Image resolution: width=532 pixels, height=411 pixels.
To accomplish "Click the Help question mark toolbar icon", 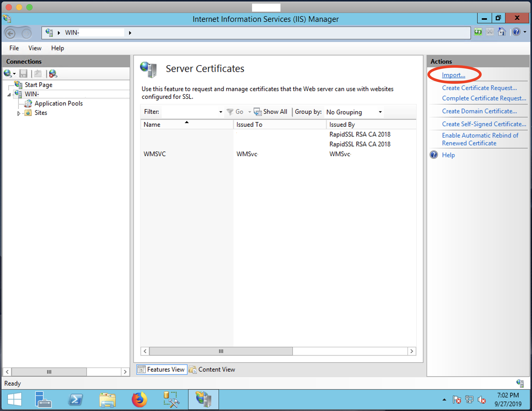I will coord(516,32).
